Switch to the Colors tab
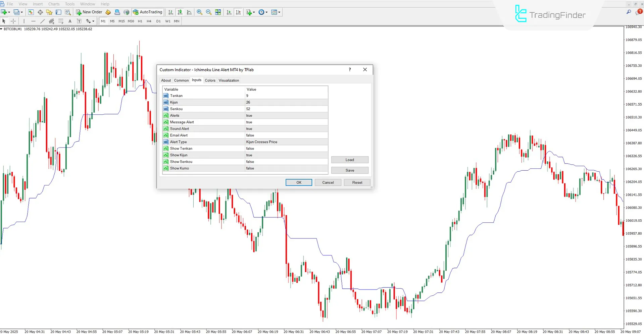 [x=210, y=80]
